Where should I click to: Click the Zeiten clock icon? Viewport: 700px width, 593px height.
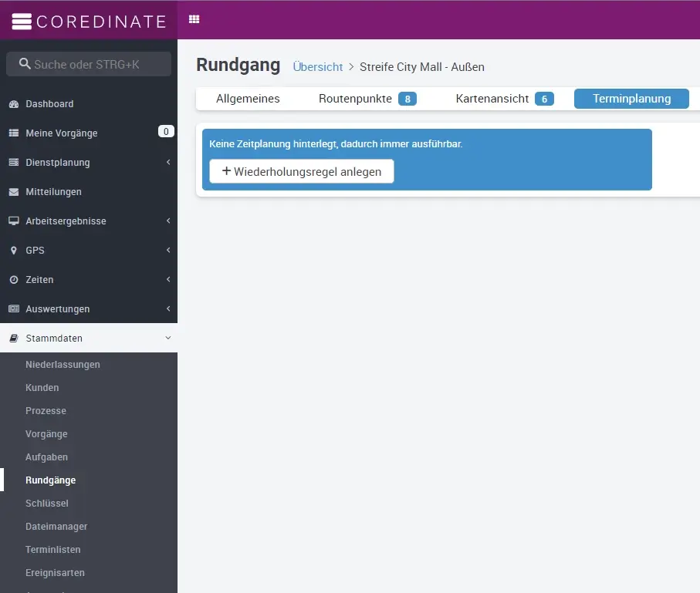[13, 280]
